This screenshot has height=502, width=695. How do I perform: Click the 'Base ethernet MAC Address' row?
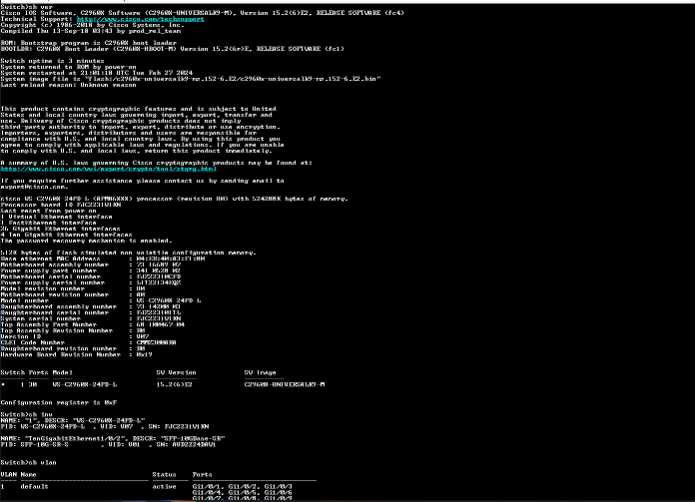coord(103,258)
